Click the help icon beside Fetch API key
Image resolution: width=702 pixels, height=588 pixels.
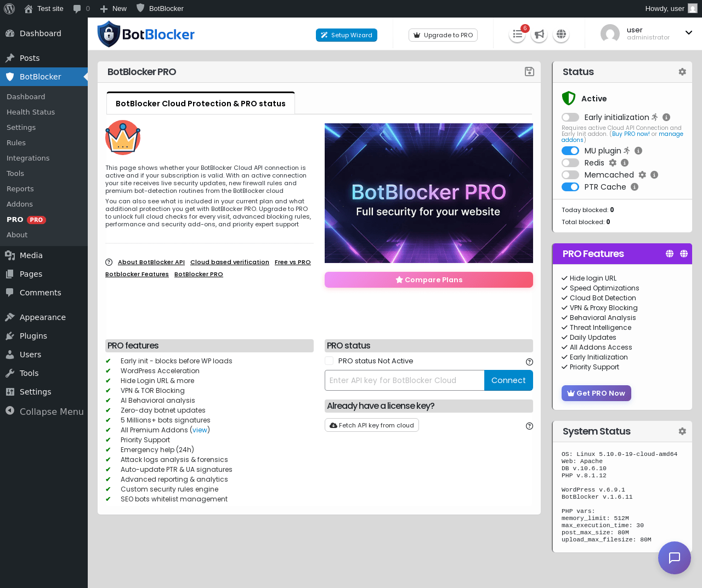click(x=529, y=426)
